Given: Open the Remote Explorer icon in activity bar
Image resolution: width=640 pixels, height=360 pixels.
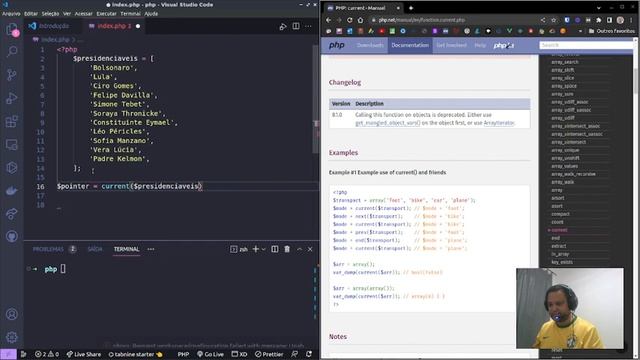Looking at the screenshot, I should click(12, 144).
